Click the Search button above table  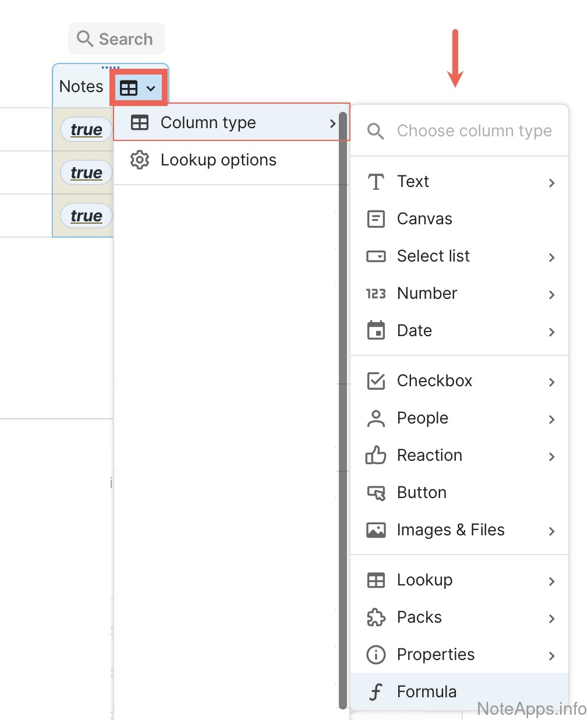point(116,39)
